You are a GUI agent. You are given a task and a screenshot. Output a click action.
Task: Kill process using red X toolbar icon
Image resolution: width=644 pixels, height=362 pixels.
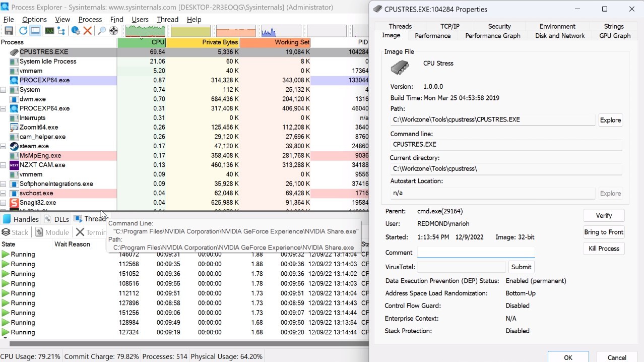pos(87,30)
